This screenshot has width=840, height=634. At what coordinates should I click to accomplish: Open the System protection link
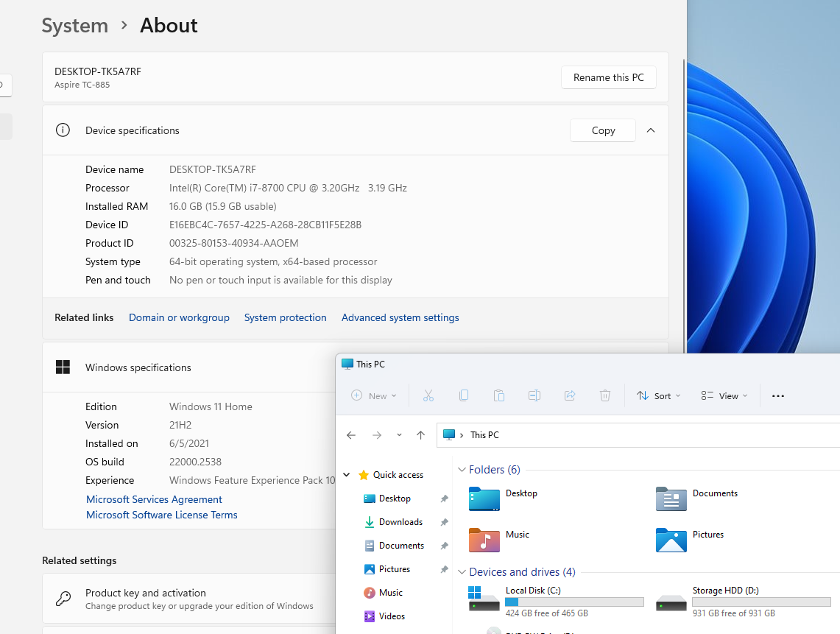tap(285, 317)
